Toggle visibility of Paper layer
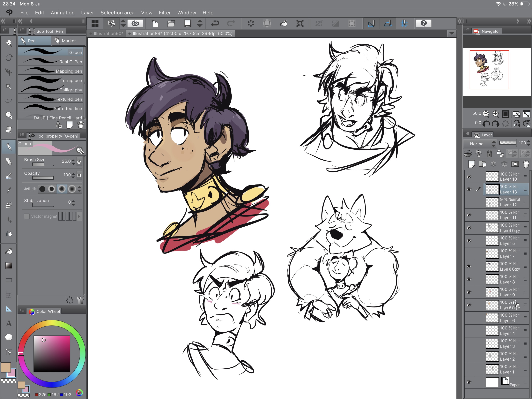 469,382
